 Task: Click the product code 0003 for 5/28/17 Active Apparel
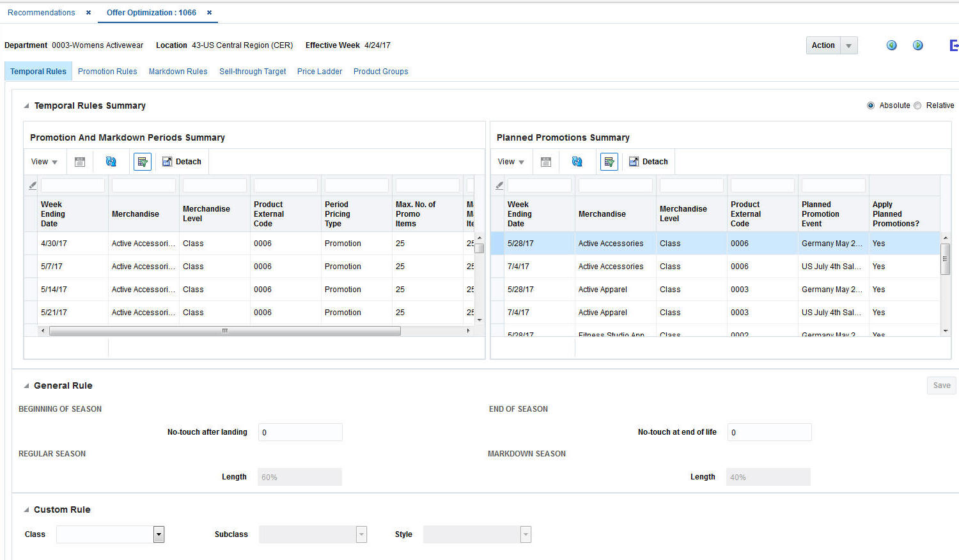pos(740,290)
